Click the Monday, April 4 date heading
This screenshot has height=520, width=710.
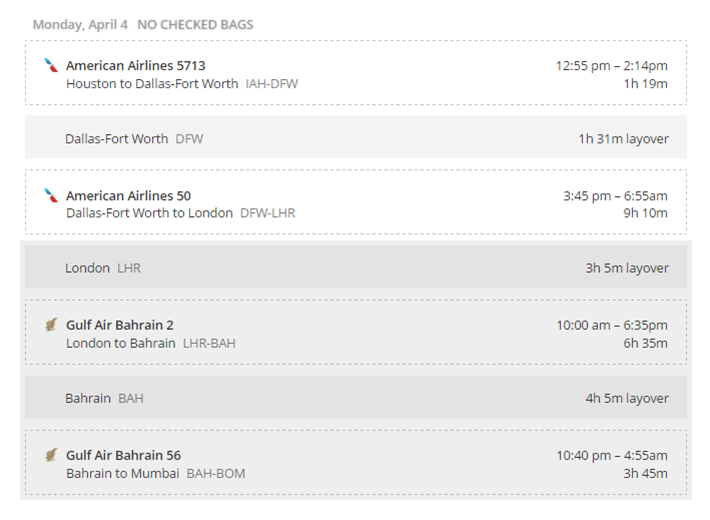(80, 24)
